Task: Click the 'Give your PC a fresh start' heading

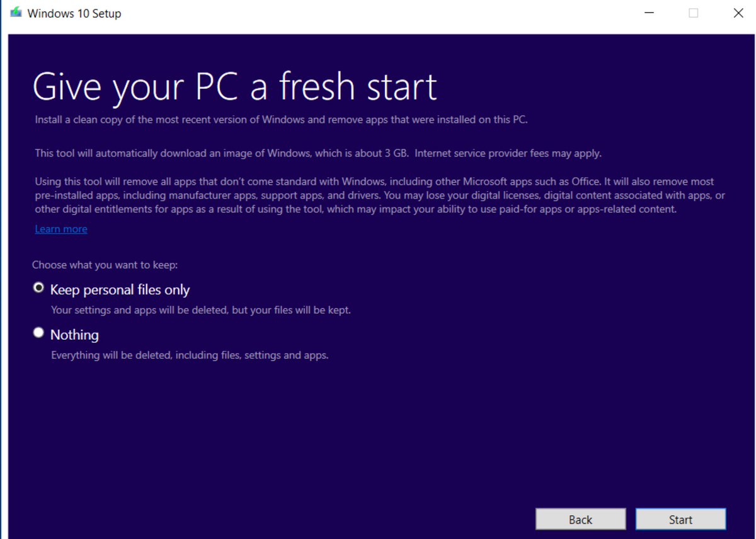Action: (234, 86)
